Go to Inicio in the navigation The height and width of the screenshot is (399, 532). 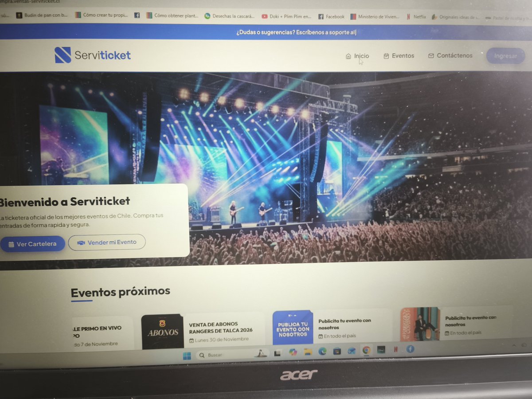click(x=357, y=56)
